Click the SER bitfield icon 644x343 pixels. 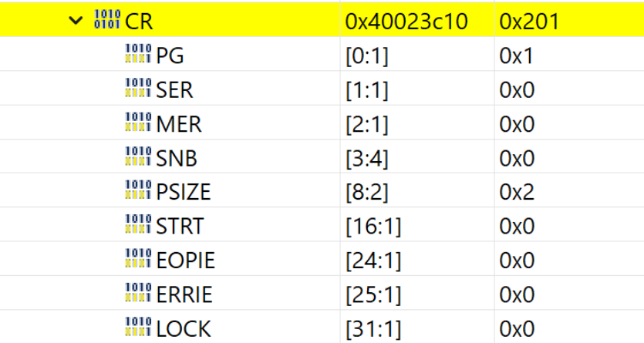click(138, 90)
